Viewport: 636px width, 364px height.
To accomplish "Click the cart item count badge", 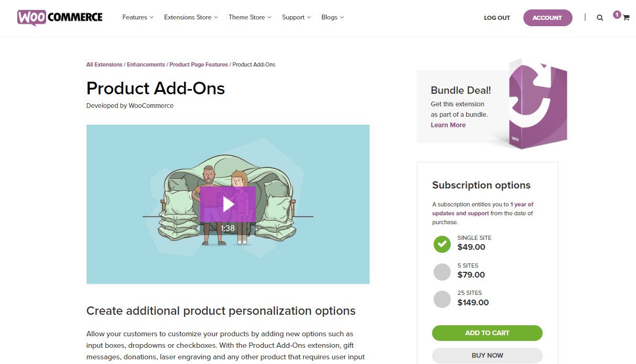I will (617, 15).
